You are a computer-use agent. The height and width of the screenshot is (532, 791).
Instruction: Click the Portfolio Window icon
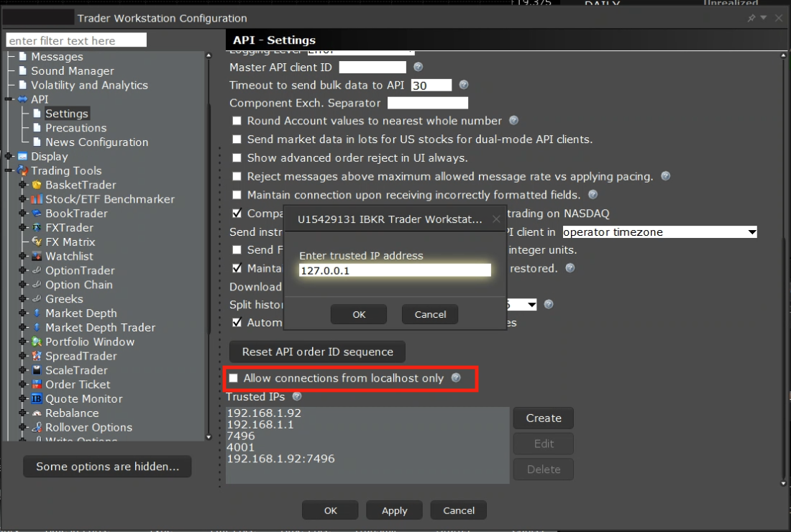click(x=37, y=342)
